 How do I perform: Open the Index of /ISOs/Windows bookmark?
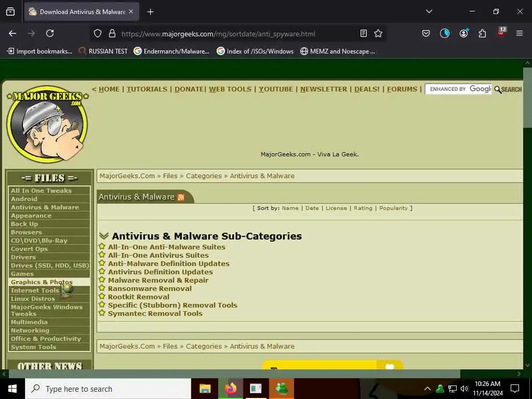pos(255,51)
